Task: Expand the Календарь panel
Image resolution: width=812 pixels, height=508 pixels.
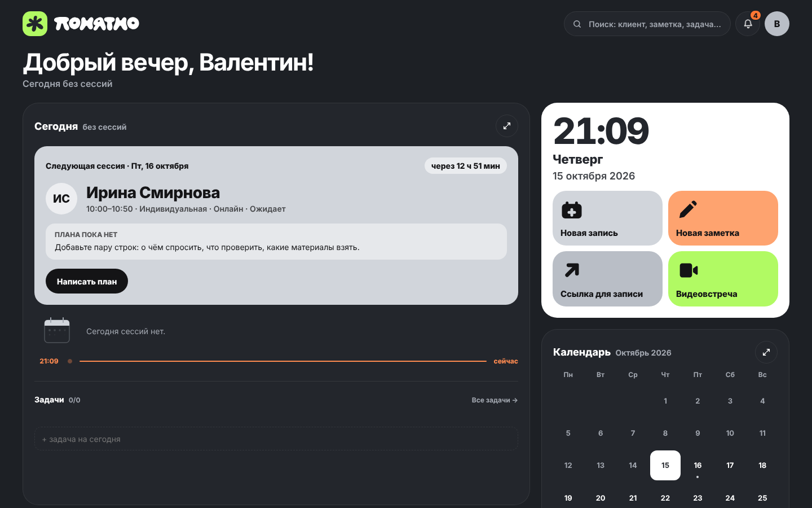Action: coord(766,352)
